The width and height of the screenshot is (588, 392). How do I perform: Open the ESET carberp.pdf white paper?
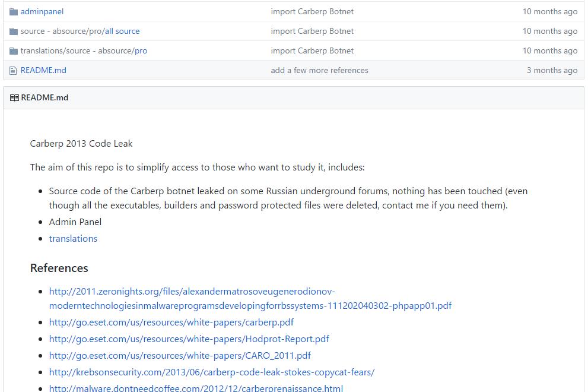pyautogui.click(x=171, y=322)
